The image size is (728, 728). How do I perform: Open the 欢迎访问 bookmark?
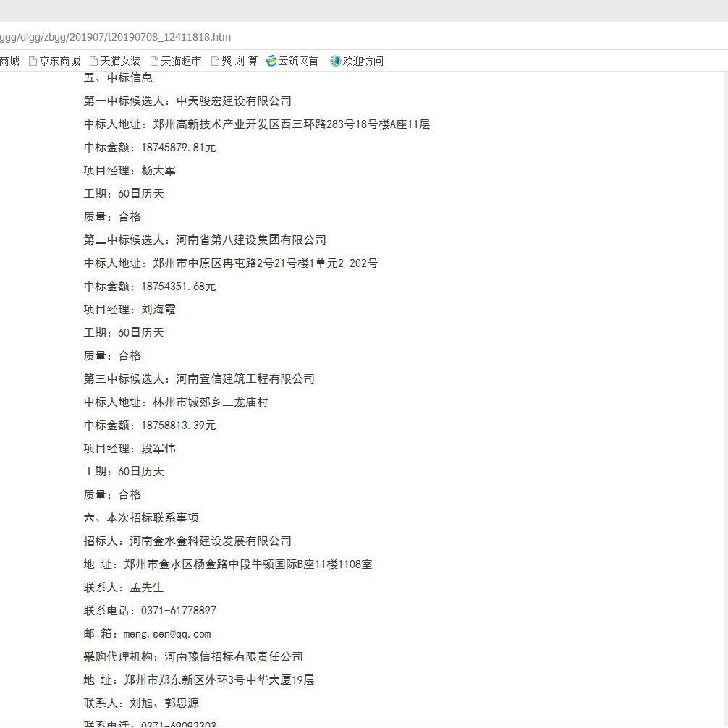357,61
